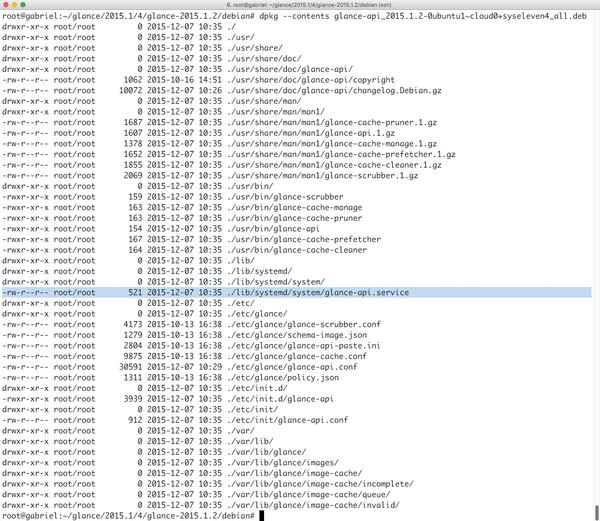The image size is (600, 521).
Task: Click the ./etc/glance/ directory path
Action: (x=257, y=314)
